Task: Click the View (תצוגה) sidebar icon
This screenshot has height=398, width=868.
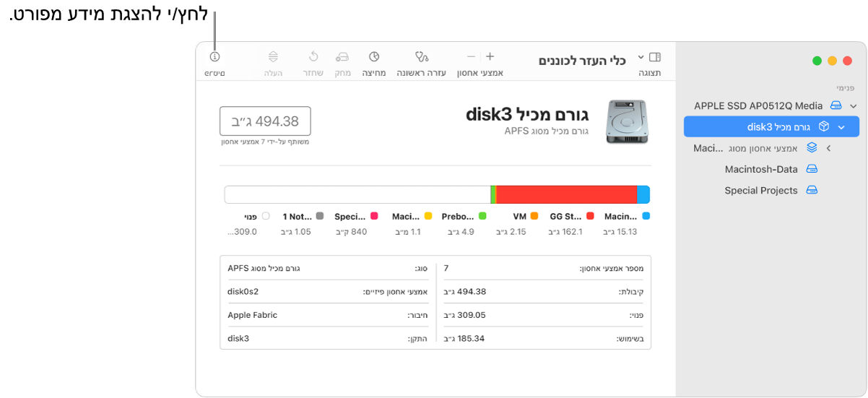Action: point(655,56)
